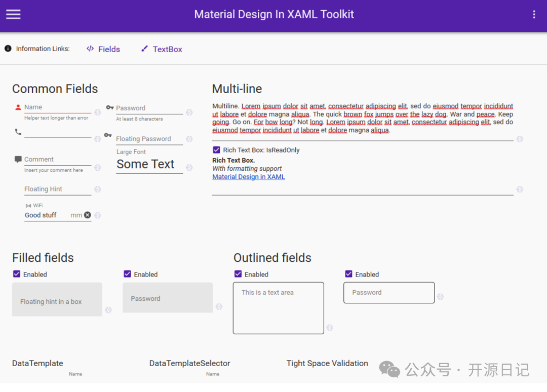This screenshot has height=392, width=547.
Task: Toggle Rich Text Box IsReadOnly checkbox
Action: click(216, 150)
